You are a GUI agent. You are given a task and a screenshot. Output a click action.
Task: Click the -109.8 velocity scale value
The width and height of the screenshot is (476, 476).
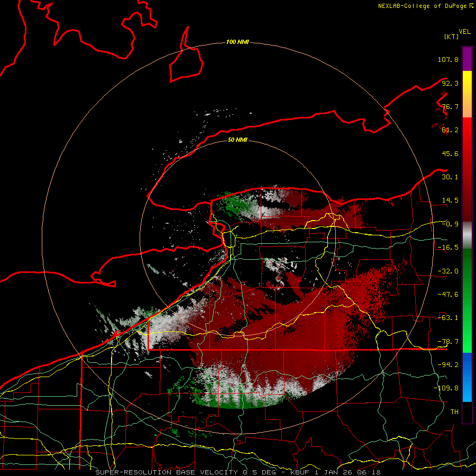tap(446, 388)
